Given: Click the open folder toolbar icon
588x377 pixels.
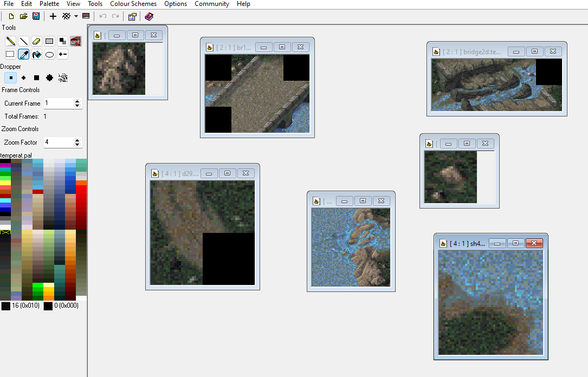Looking at the screenshot, I should coord(24,16).
